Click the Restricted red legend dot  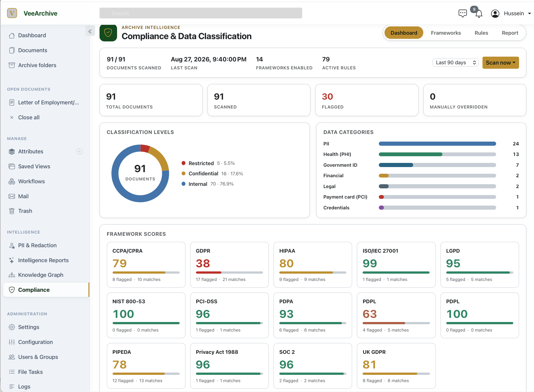point(184,163)
